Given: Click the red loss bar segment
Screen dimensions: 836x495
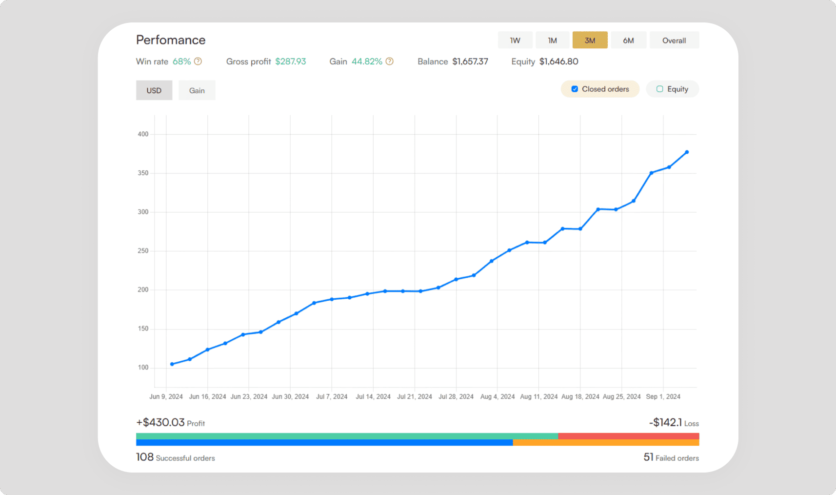Looking at the screenshot, I should click(628, 436).
